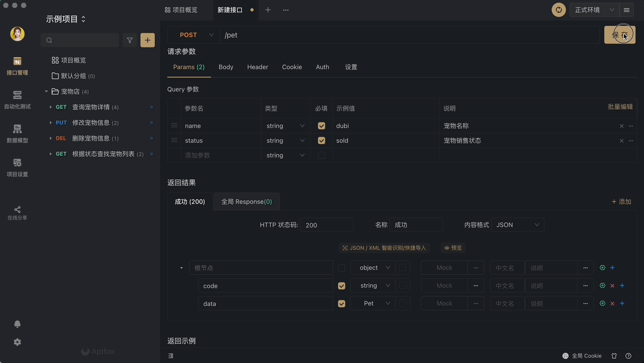The height and width of the screenshot is (363, 644).
Task: Toggle the required checkbox for the code field
Action: tap(342, 285)
